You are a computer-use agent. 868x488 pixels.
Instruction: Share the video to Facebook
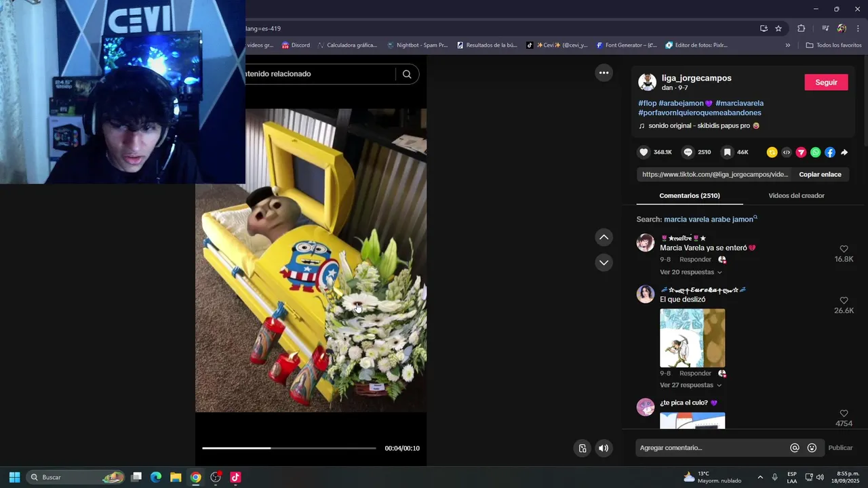pyautogui.click(x=830, y=152)
